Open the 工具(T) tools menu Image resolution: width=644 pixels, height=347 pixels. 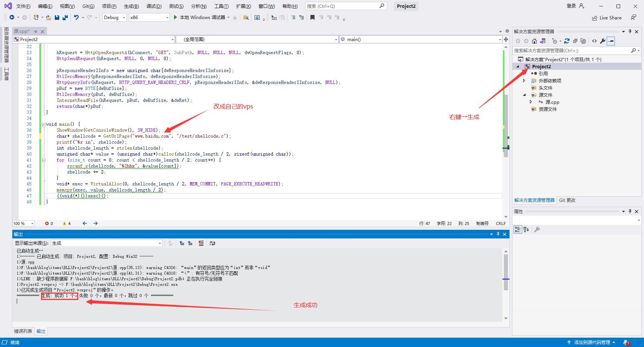pos(221,6)
